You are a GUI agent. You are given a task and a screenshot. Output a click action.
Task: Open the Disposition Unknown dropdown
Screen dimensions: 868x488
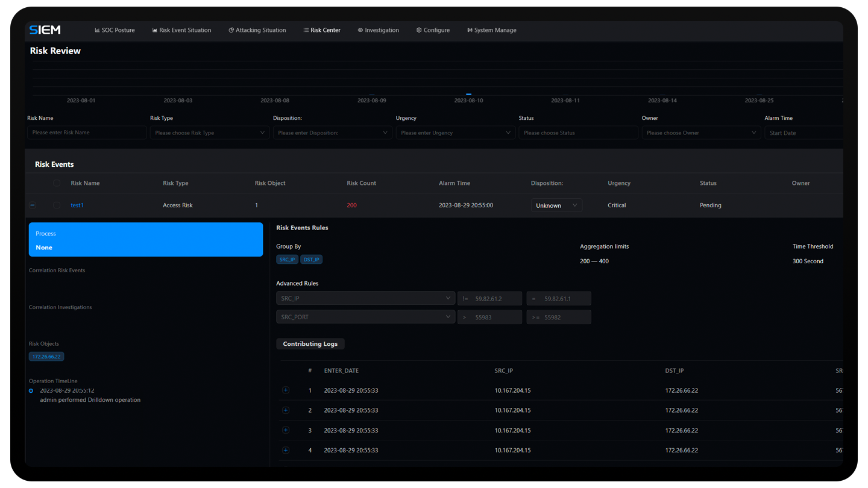point(556,205)
